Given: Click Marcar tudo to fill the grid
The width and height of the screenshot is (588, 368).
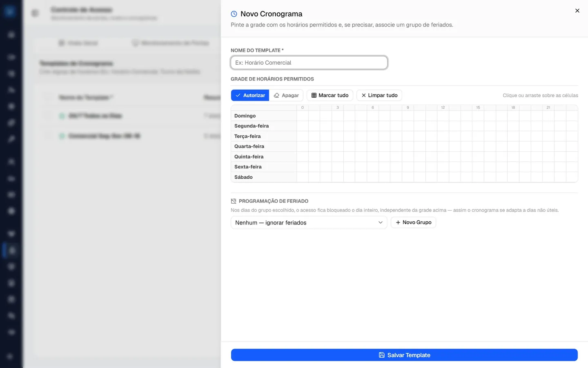Looking at the screenshot, I should click(330, 95).
